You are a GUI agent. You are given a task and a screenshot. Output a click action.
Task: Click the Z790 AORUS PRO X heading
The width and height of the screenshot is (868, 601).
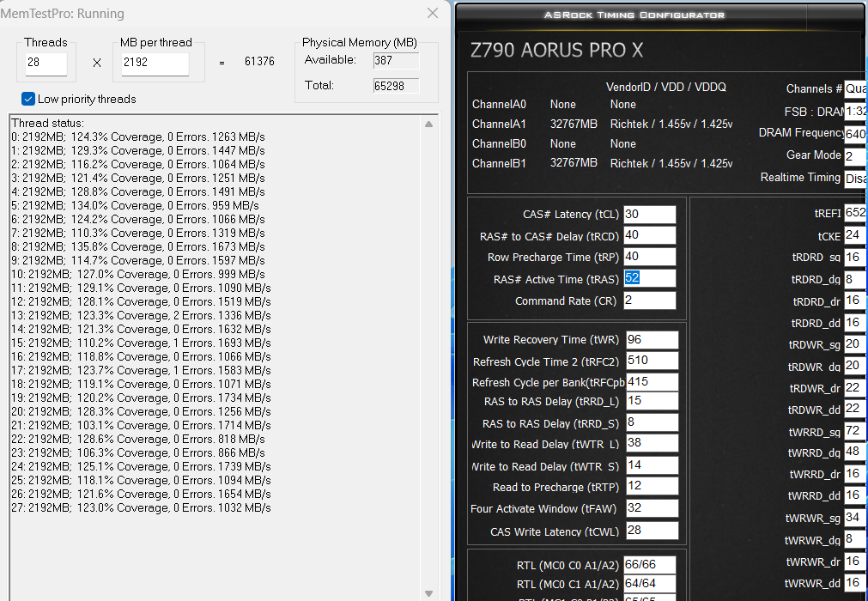(x=557, y=51)
